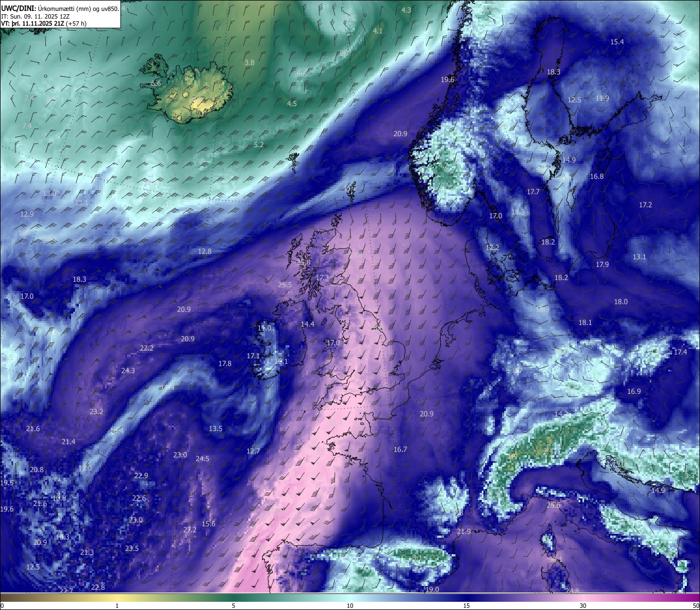The image size is (700, 610).
Task: Click the value 15.6
Action: pyautogui.click(x=208, y=524)
